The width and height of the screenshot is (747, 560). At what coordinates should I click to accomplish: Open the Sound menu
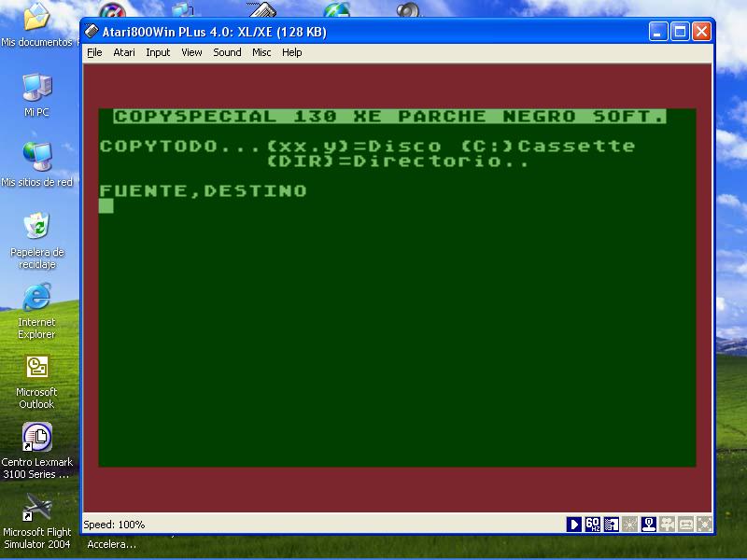click(x=227, y=52)
